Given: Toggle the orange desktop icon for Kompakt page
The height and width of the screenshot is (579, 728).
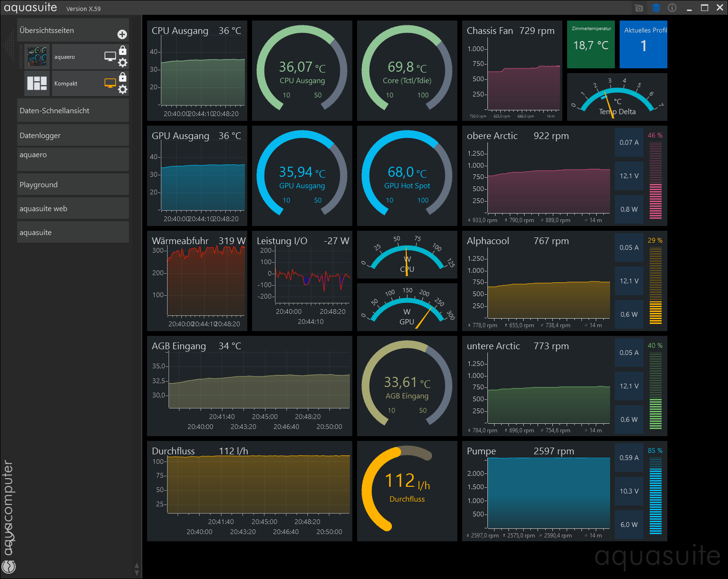Looking at the screenshot, I should 110,83.
